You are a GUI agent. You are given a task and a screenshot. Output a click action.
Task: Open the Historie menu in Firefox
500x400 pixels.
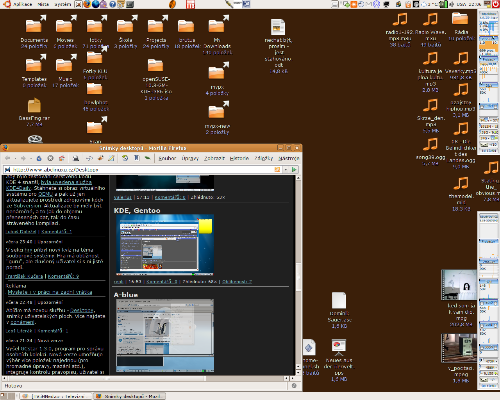point(239,158)
